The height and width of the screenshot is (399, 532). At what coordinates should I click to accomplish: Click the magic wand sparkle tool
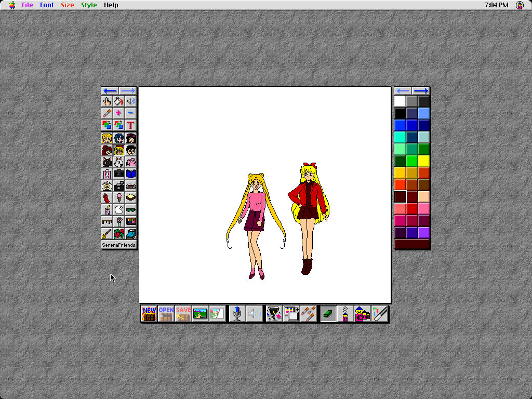[380, 314]
